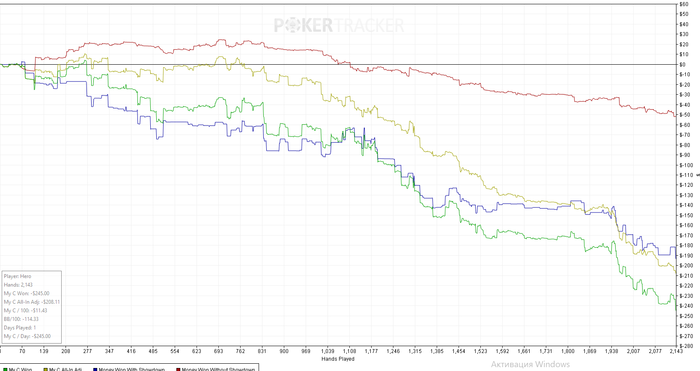Click the Hands Played axis title

(338, 358)
